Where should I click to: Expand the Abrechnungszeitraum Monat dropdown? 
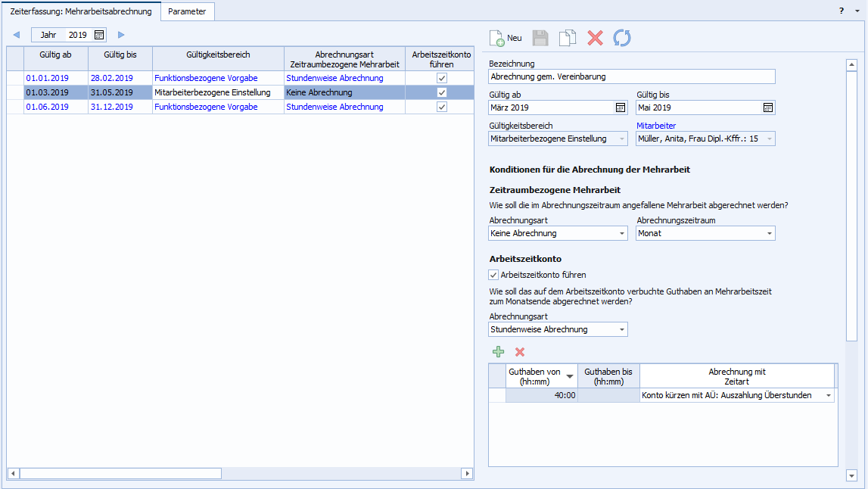pos(770,233)
